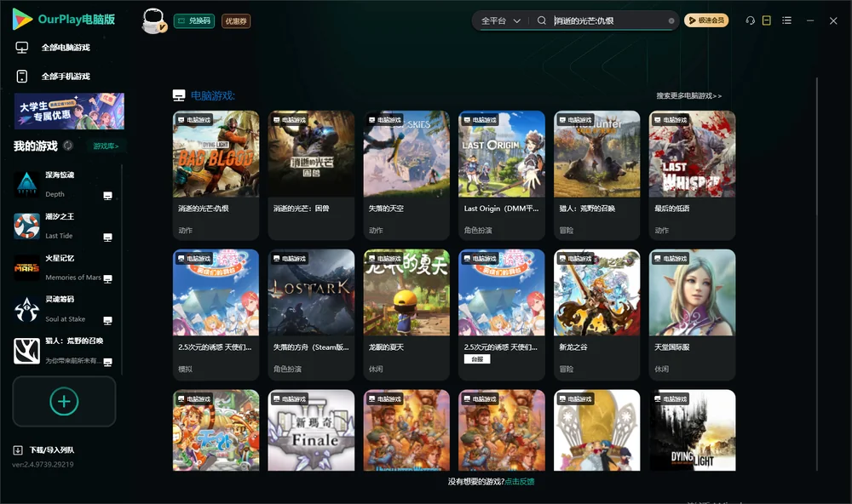Select 全部手机游戏 in the sidebar
852x504 pixels.
(66, 76)
